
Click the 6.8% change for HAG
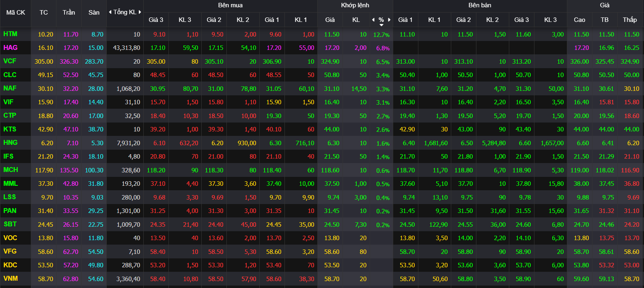click(x=383, y=48)
